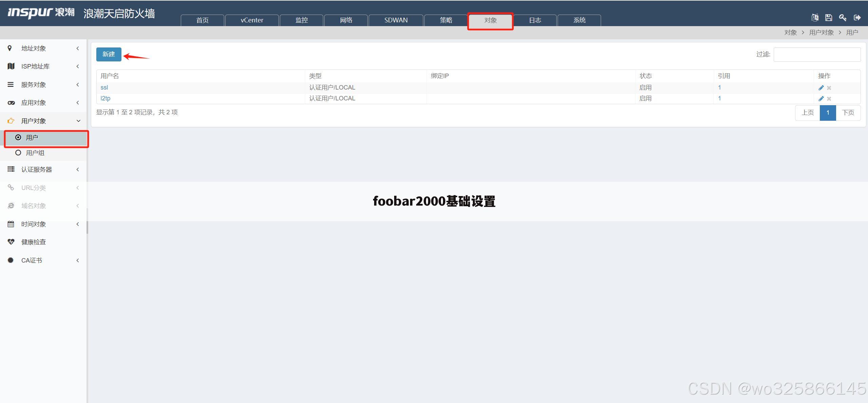Switch to the 监控 tab
The width and height of the screenshot is (868, 403).
(x=302, y=20)
